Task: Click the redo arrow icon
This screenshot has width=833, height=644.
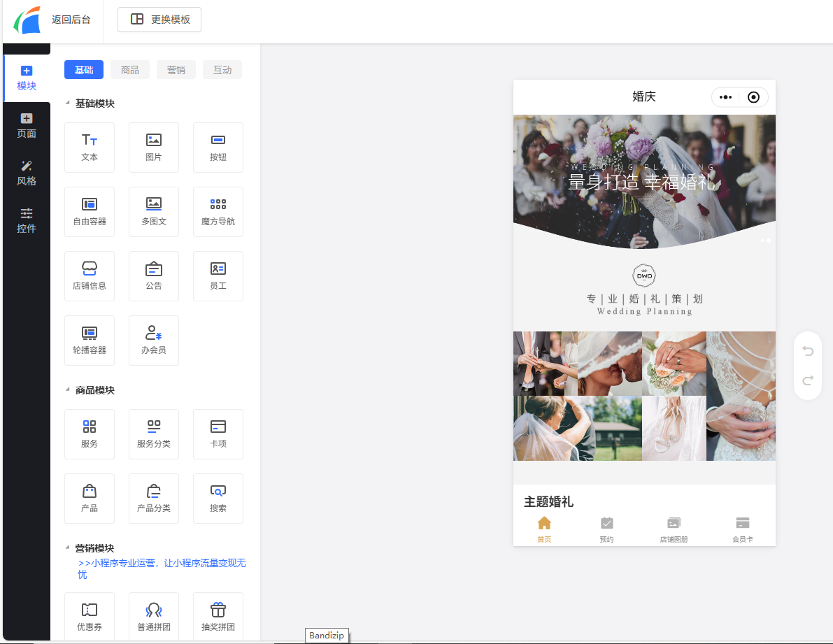Action: click(x=808, y=380)
